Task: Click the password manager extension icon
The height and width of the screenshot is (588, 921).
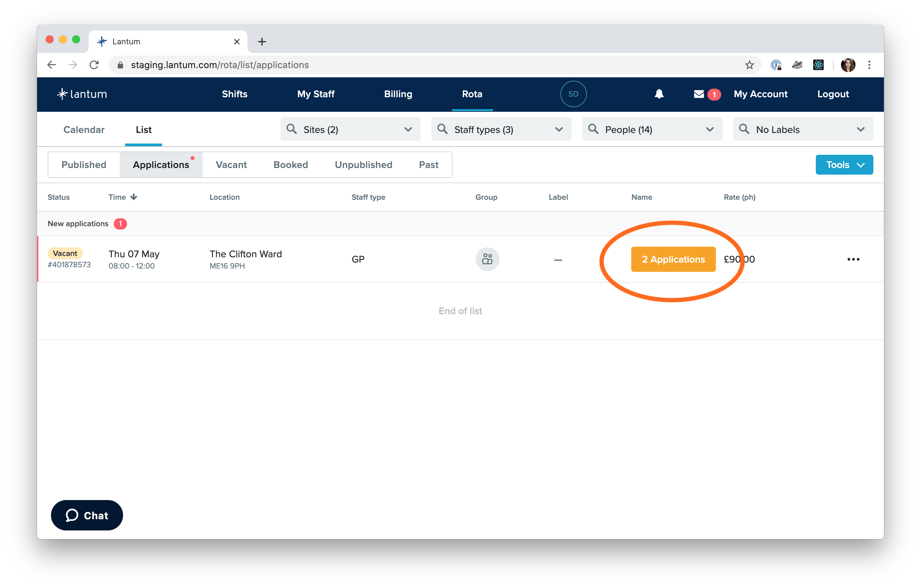Action: tap(776, 64)
